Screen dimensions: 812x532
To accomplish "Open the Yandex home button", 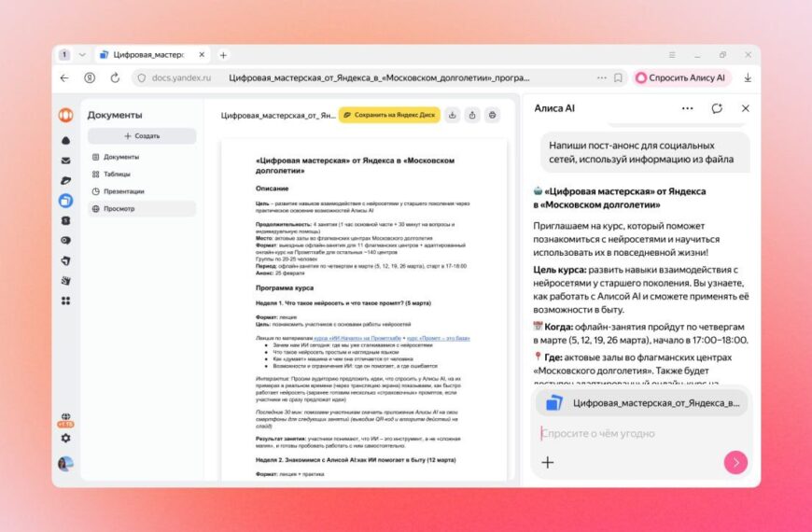I will click(90, 77).
